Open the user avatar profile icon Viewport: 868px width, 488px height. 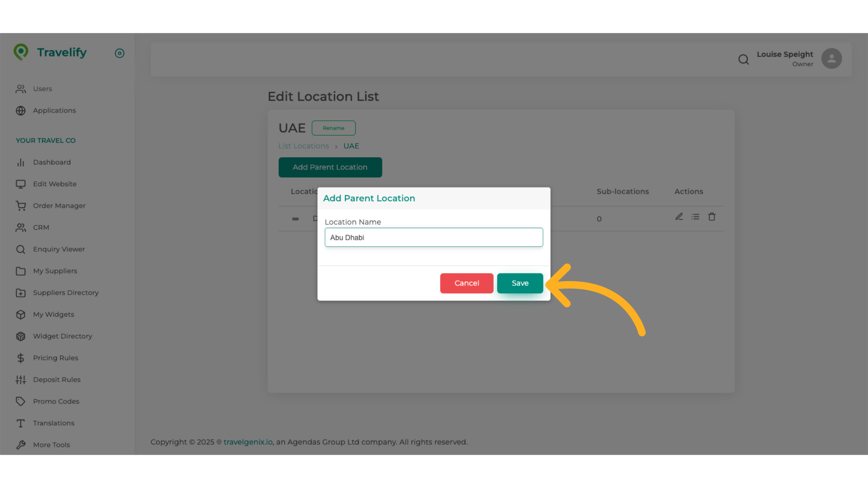(x=831, y=59)
